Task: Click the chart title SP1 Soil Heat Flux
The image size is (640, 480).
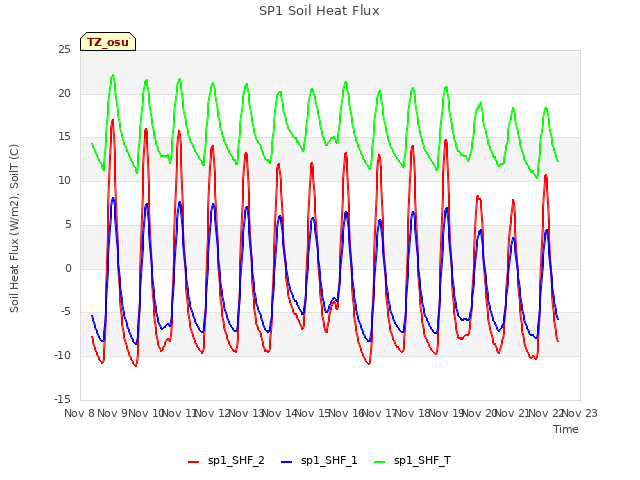Action: 319,11
